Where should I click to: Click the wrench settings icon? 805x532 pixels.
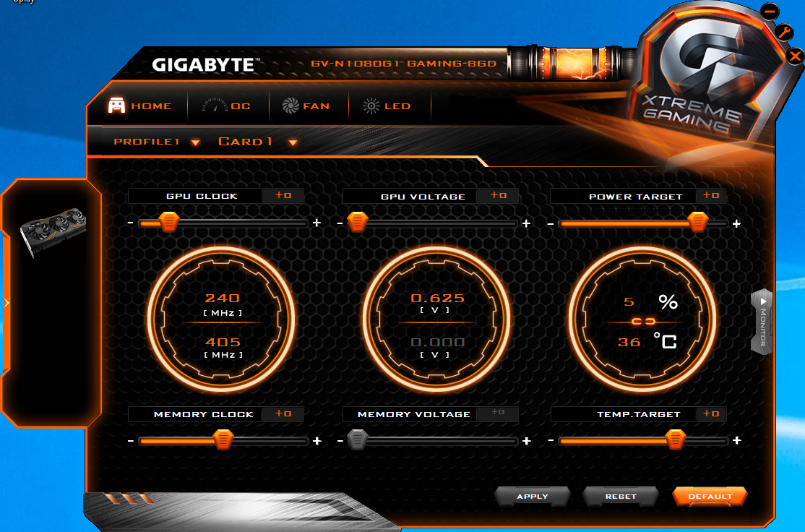784,33
